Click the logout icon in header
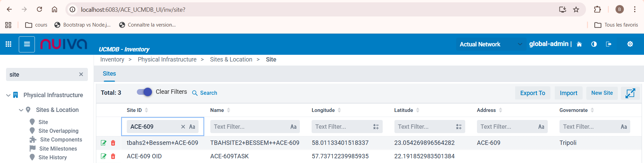The image size is (644, 163). 609,44
